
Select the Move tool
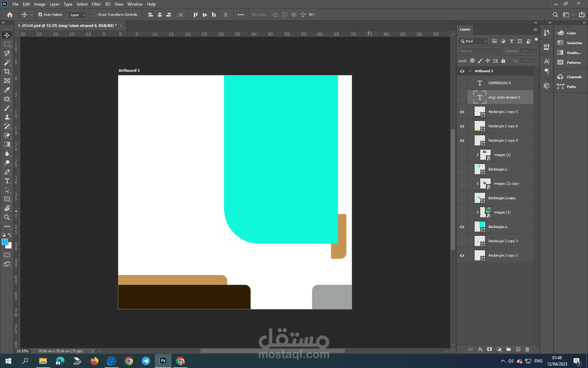7,35
